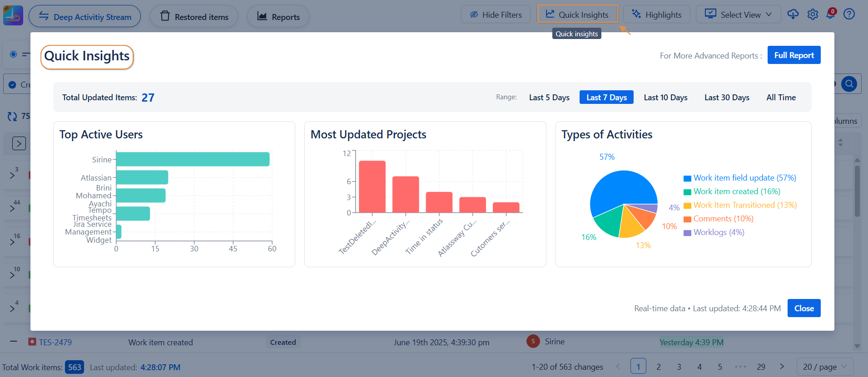Viewport: 868px width, 377px height.
Task: Expand the side panel arrow box
Action: click(x=19, y=143)
